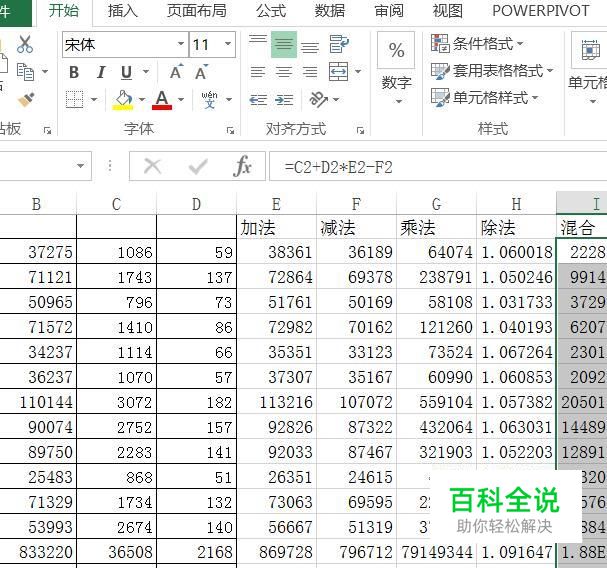
Task: Cancel formula entry with X
Action: 153,166
